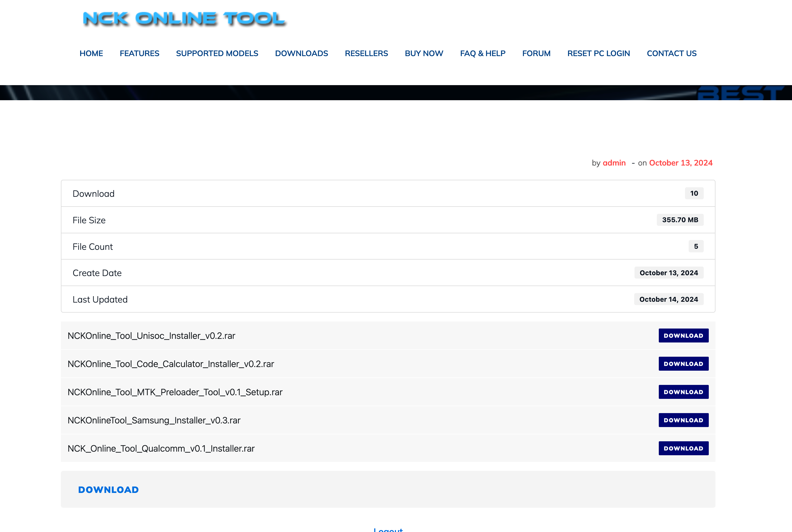The image size is (792, 532).
Task: Open the CONTACT US page
Action: [671, 53]
